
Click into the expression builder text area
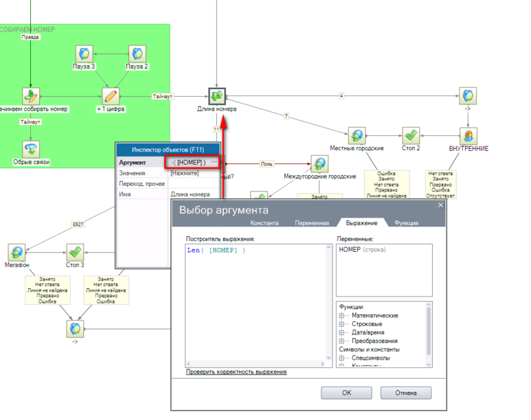(255, 303)
